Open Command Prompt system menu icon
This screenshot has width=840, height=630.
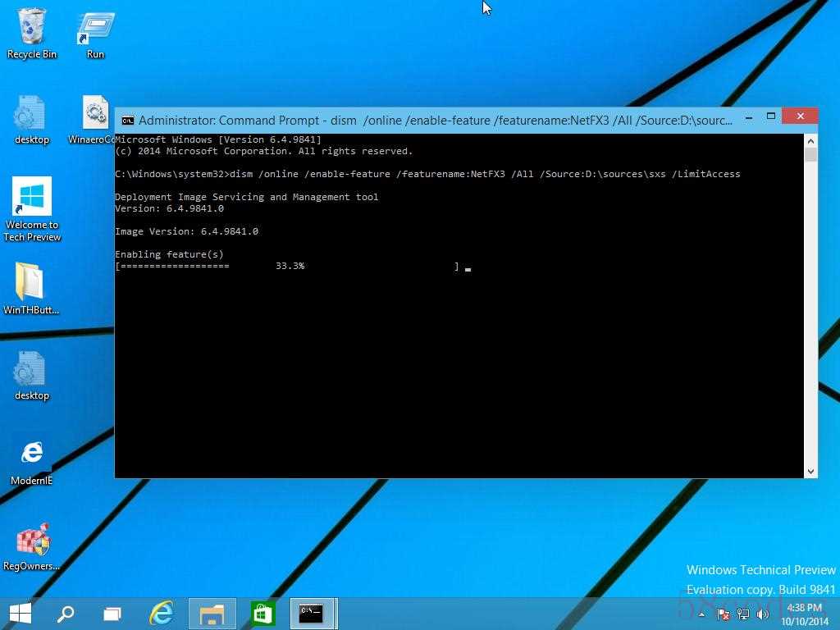[x=127, y=121]
